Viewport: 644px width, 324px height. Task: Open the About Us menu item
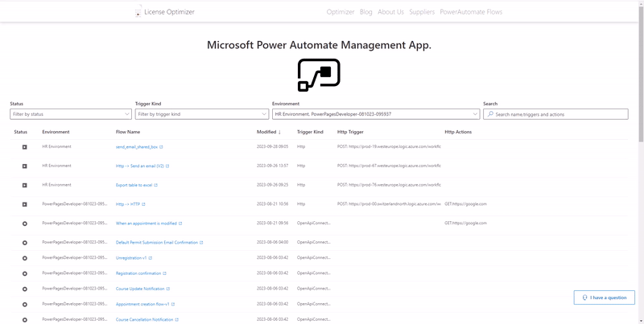point(390,12)
